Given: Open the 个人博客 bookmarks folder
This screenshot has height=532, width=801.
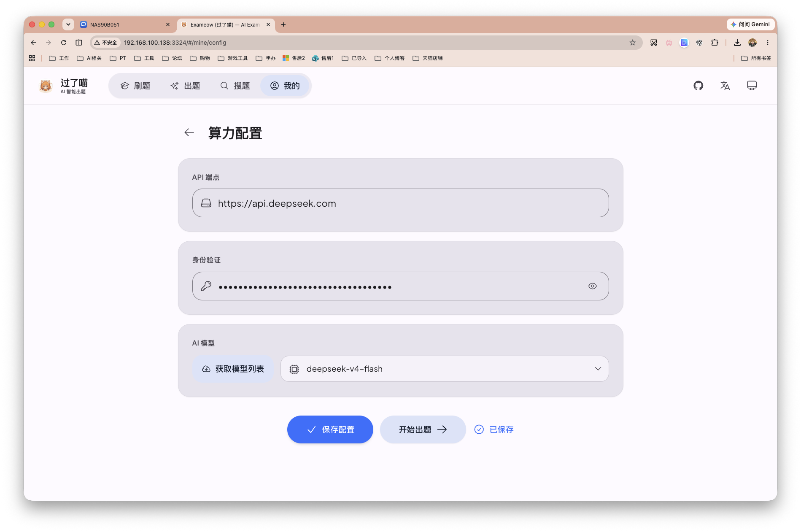Looking at the screenshot, I should click(x=390, y=58).
